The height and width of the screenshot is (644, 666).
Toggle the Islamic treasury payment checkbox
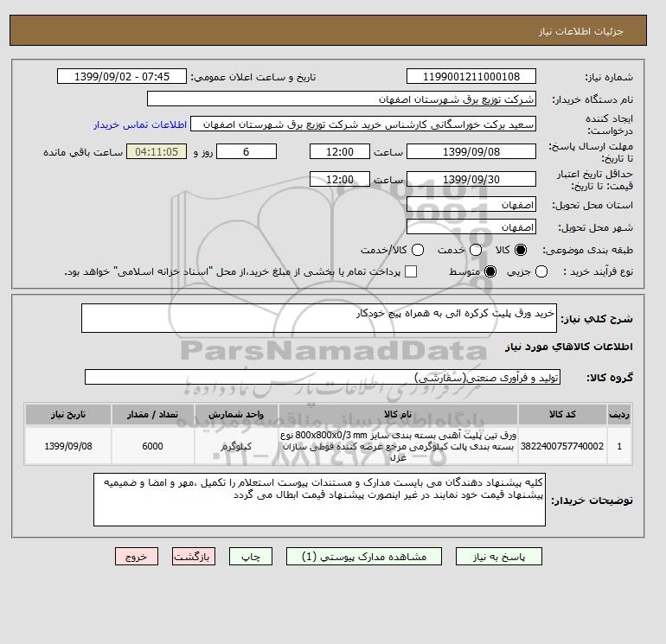tap(411, 271)
